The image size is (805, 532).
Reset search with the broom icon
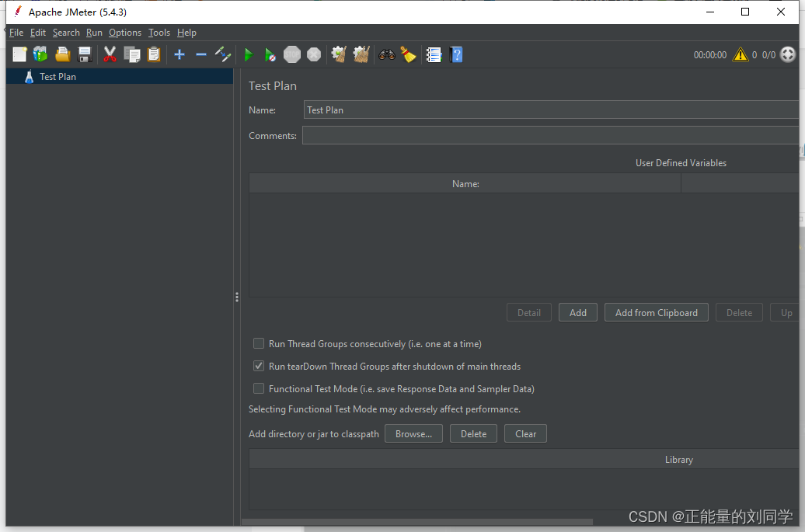pos(408,54)
